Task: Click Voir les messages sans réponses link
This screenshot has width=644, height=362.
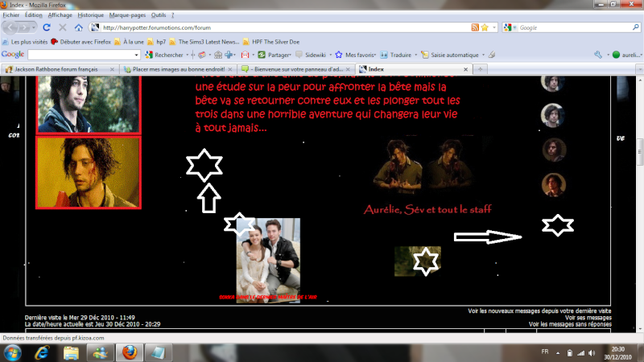Action: 570,324
